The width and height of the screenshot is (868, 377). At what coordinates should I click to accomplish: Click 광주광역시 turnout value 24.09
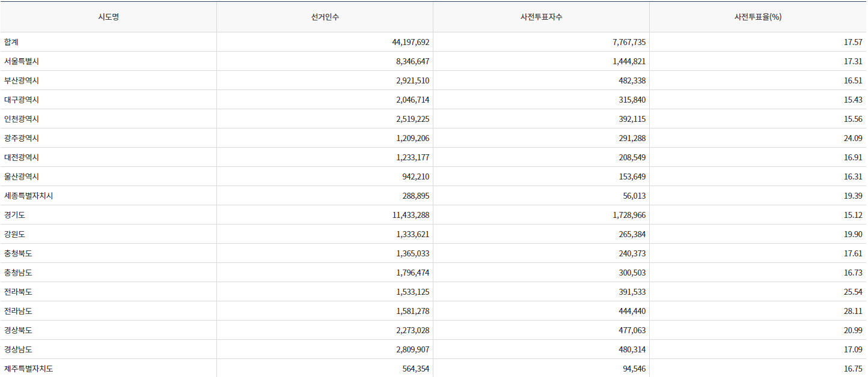coord(853,138)
